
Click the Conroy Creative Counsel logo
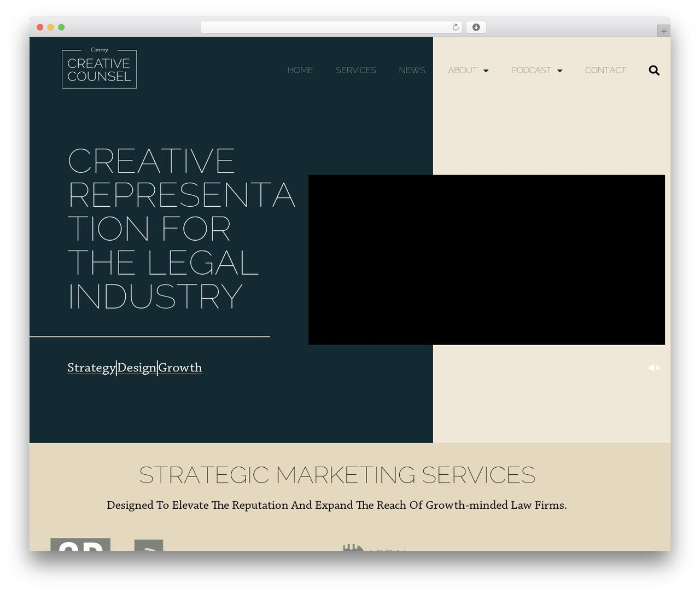coord(100,68)
